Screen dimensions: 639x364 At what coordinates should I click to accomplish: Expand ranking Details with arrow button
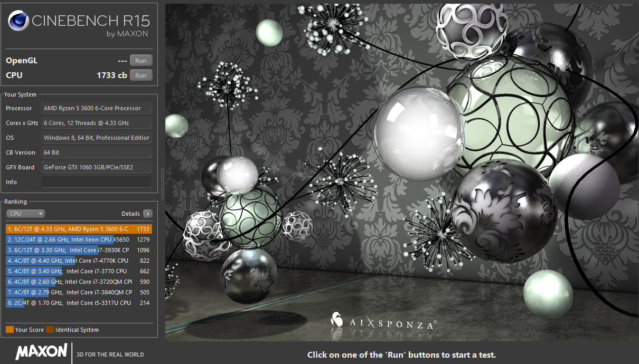click(x=147, y=214)
